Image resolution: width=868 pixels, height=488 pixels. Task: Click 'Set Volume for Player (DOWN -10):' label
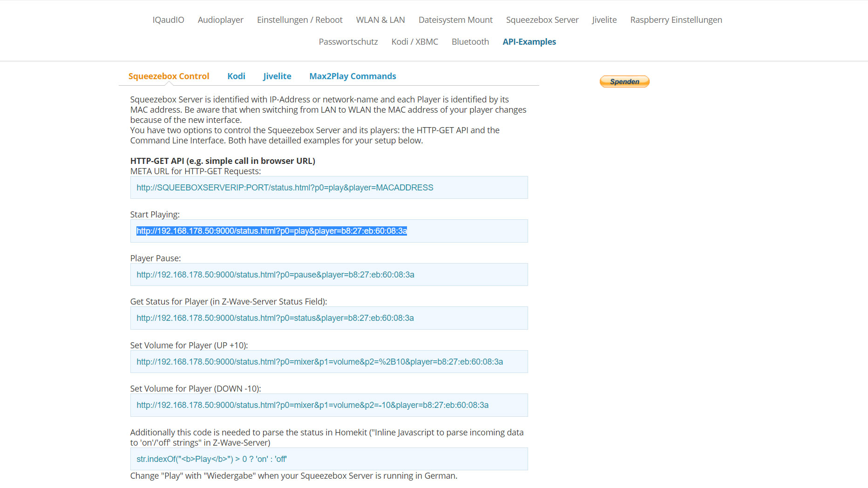coord(196,389)
